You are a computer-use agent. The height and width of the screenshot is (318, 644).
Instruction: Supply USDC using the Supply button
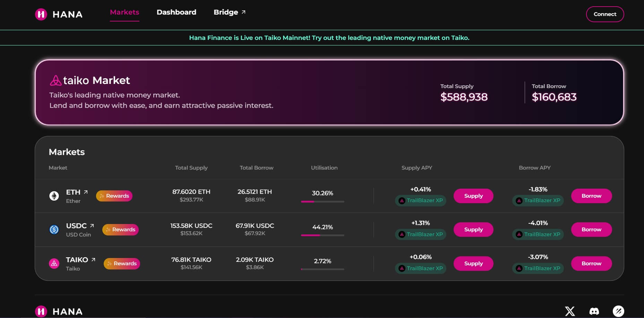pyautogui.click(x=473, y=230)
